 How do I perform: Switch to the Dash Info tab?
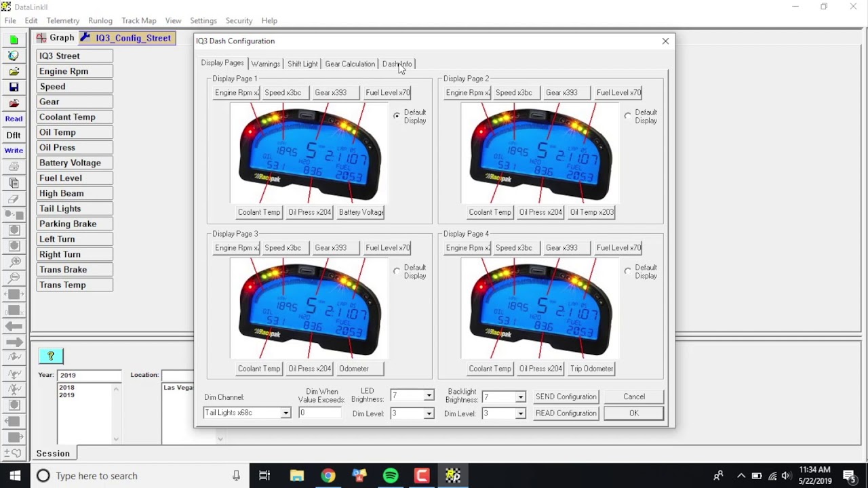(x=397, y=64)
